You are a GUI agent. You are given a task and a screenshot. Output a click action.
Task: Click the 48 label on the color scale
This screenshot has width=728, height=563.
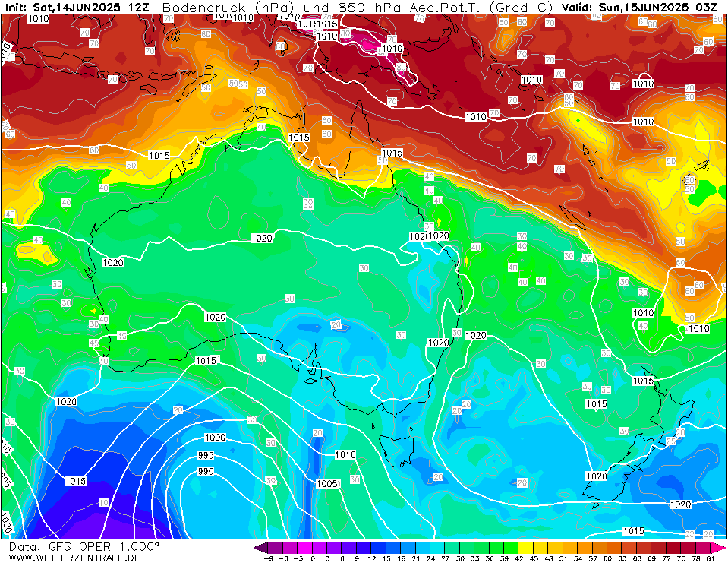coord(549,558)
